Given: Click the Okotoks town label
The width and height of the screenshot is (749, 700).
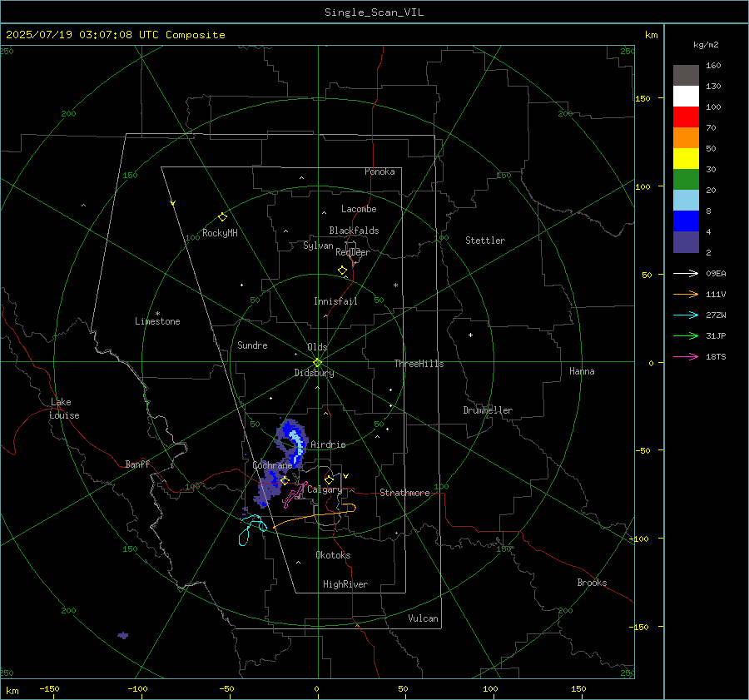Looking at the screenshot, I should pos(333,555).
